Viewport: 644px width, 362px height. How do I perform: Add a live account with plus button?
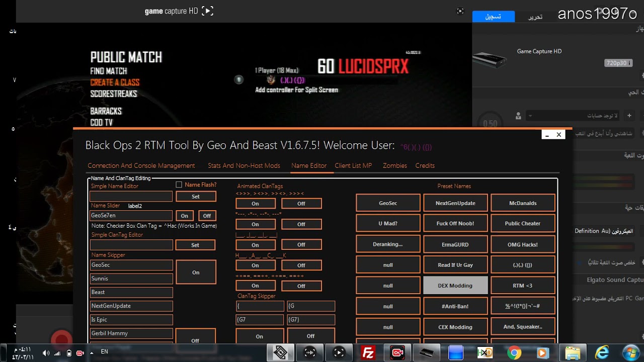tap(629, 116)
